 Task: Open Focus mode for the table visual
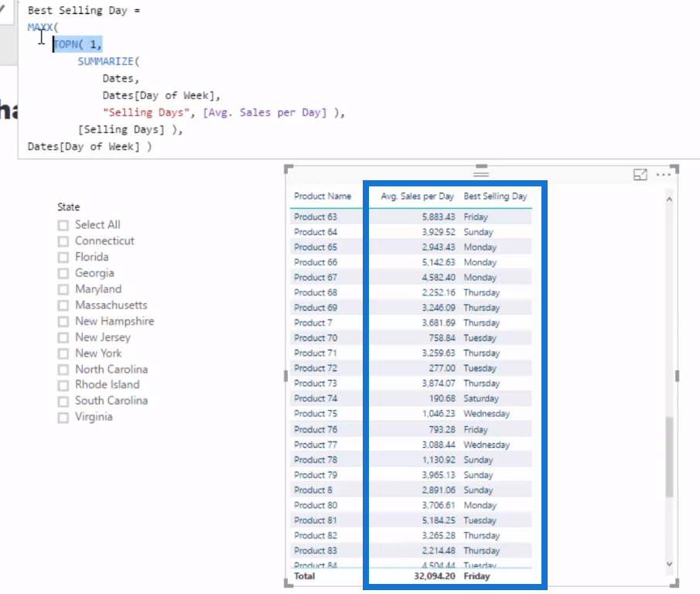[x=640, y=175]
